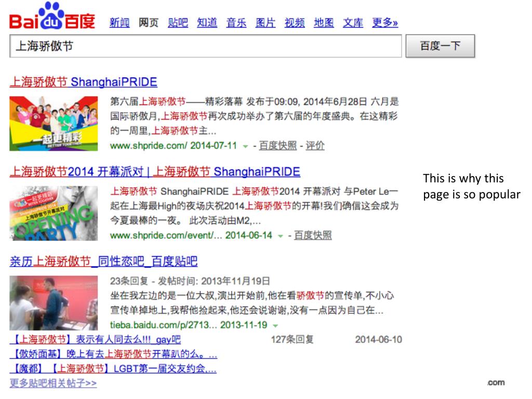Select the 网页 (Web) tab
Viewport: 532px width, 399px height.
(x=149, y=23)
